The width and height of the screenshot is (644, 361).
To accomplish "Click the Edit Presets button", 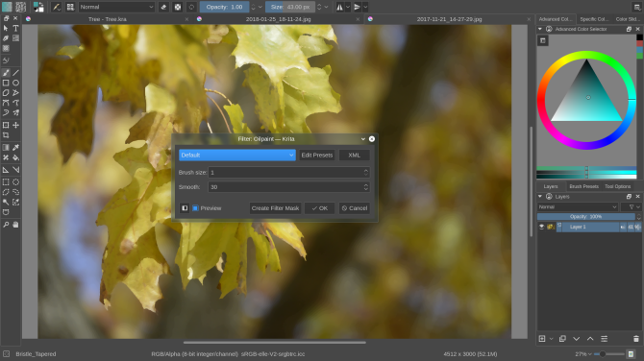I will [x=317, y=156].
